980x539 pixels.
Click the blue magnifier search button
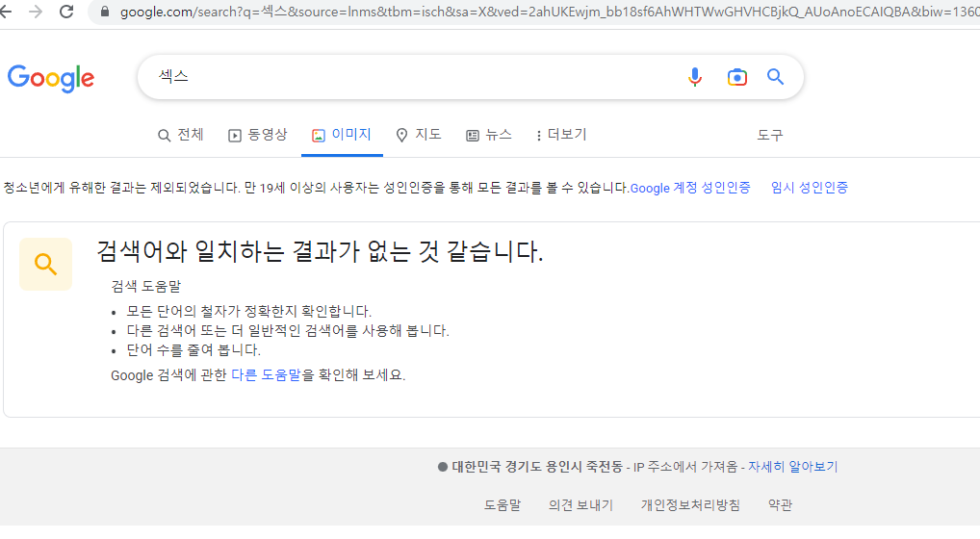(776, 77)
